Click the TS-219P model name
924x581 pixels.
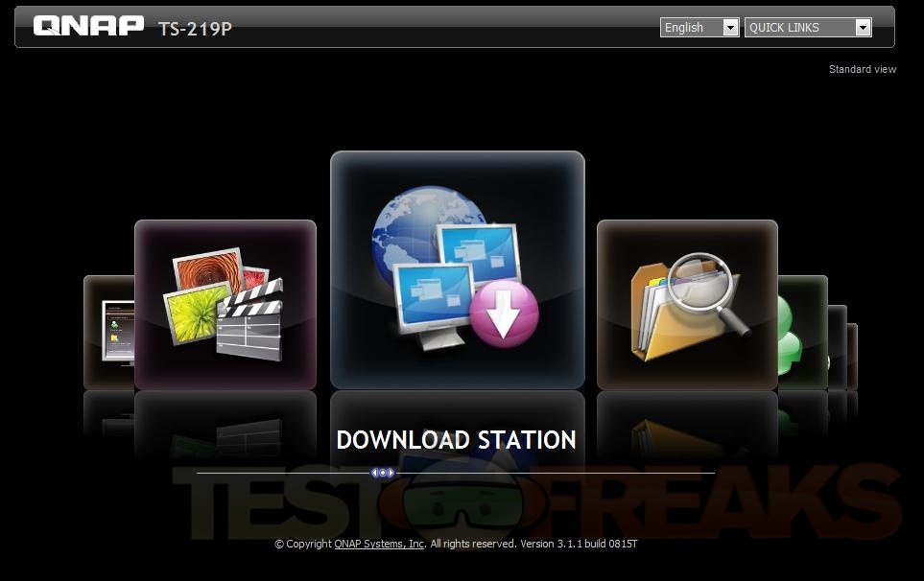195,28
